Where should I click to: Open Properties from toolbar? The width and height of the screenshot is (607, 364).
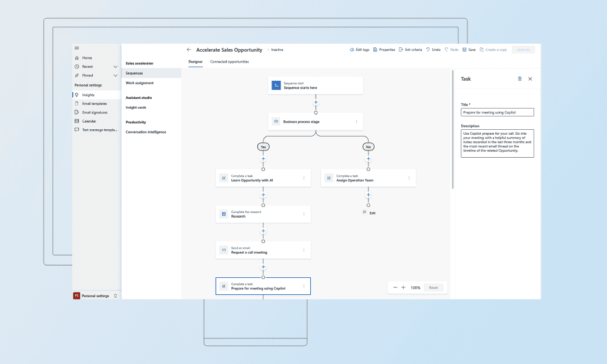[384, 50]
